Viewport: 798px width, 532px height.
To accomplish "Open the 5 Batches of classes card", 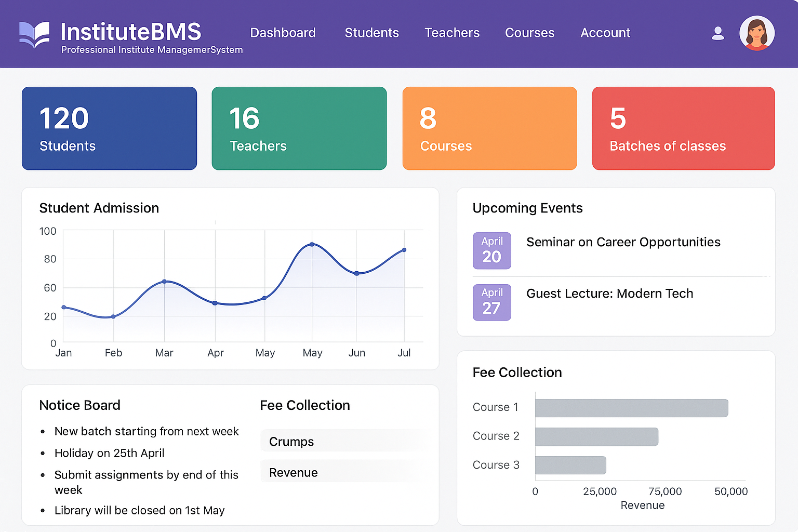I will pos(683,128).
